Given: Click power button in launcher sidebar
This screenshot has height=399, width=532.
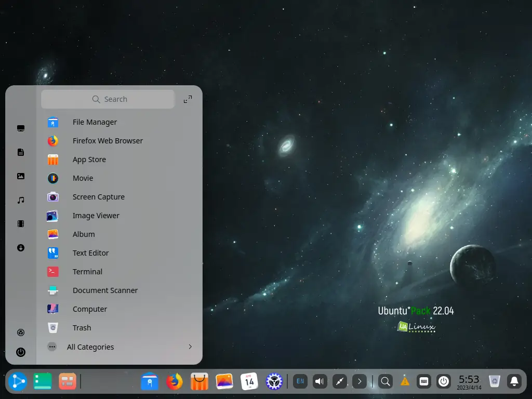Looking at the screenshot, I should tap(21, 352).
